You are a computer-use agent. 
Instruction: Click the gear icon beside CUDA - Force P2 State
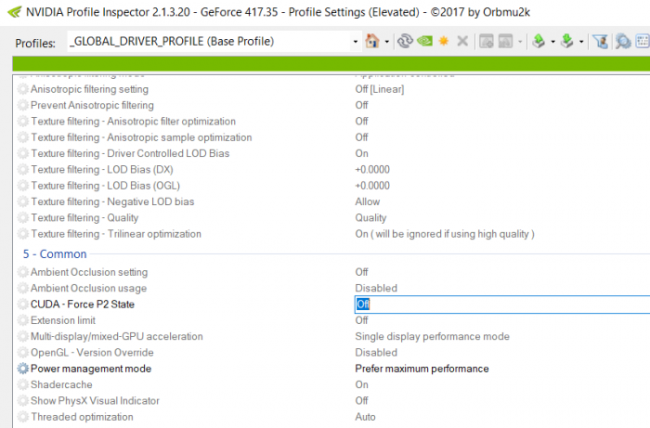[23, 304]
